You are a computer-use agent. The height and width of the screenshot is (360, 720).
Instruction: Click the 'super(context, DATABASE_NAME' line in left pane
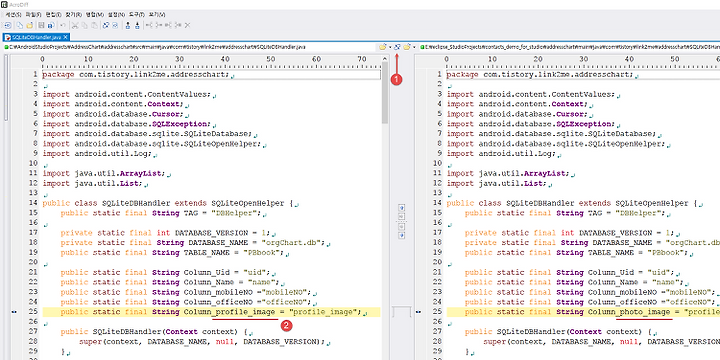pos(202,342)
